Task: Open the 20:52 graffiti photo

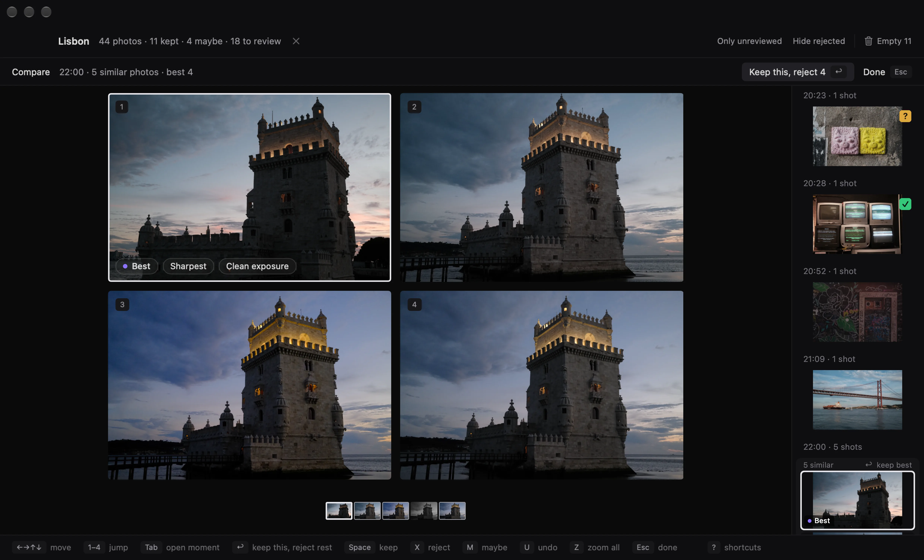Action: [857, 312]
